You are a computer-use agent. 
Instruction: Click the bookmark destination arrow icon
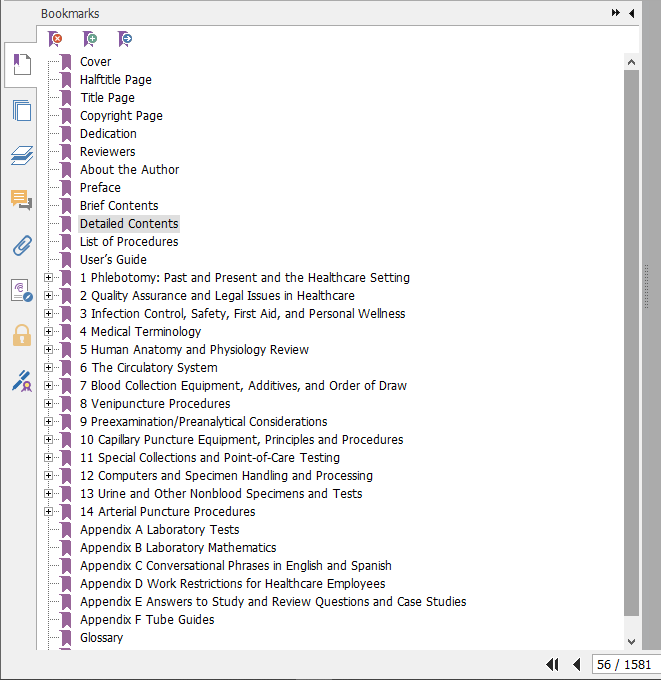pos(124,39)
